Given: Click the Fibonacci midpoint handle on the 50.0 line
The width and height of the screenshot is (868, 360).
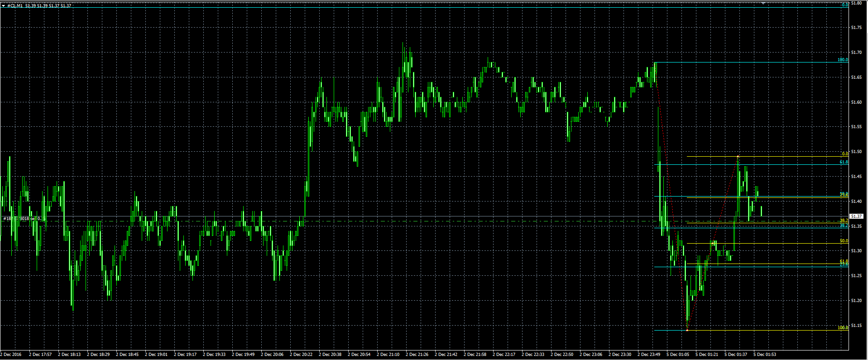Looking at the screenshot, I should click(x=713, y=244).
